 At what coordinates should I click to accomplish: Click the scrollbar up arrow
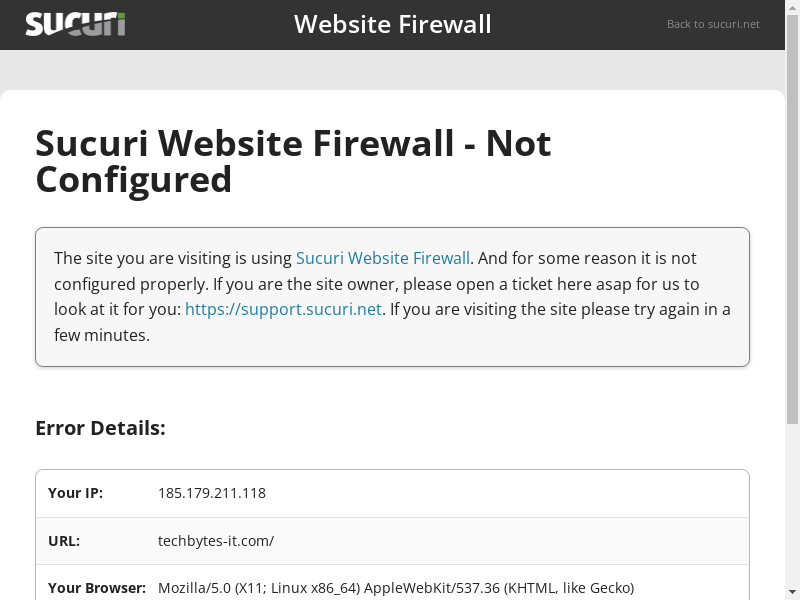792,6
